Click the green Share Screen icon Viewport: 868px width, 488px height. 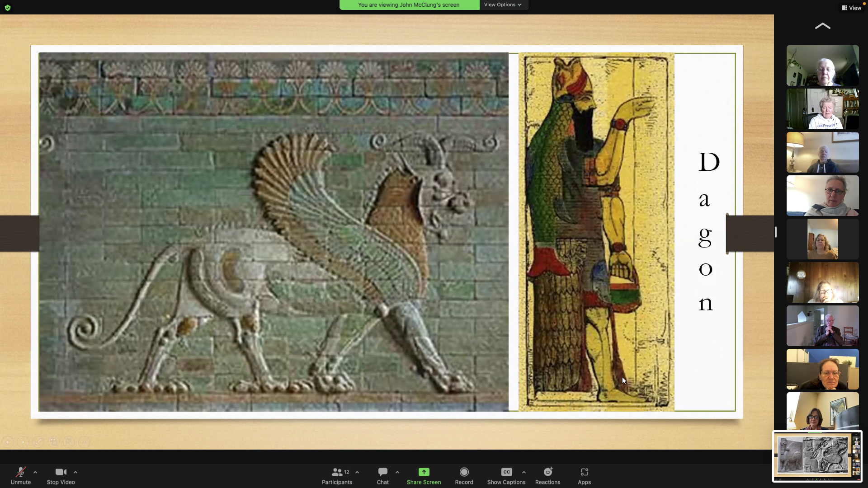[x=424, y=472]
